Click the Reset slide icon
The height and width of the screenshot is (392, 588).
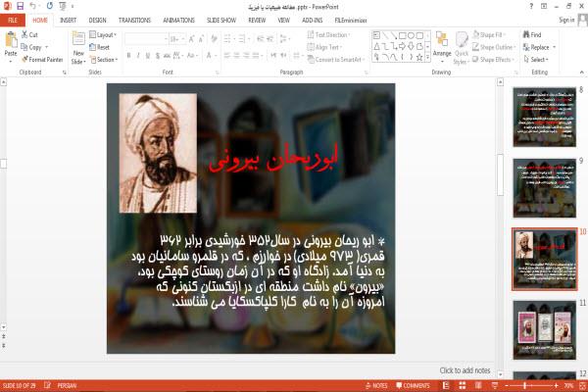pyautogui.click(x=93, y=47)
